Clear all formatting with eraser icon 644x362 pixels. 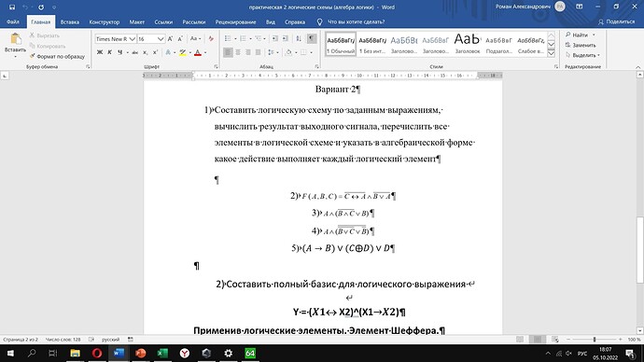(211, 39)
